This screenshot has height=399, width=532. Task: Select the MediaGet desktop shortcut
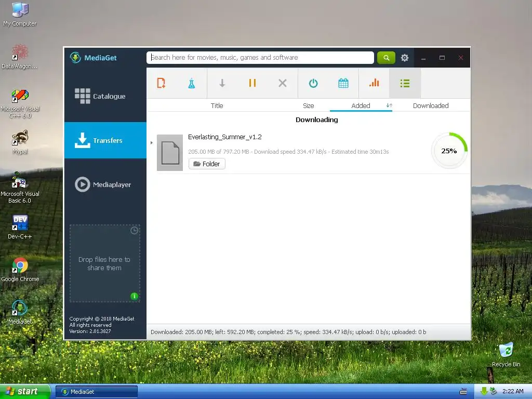coord(20,312)
